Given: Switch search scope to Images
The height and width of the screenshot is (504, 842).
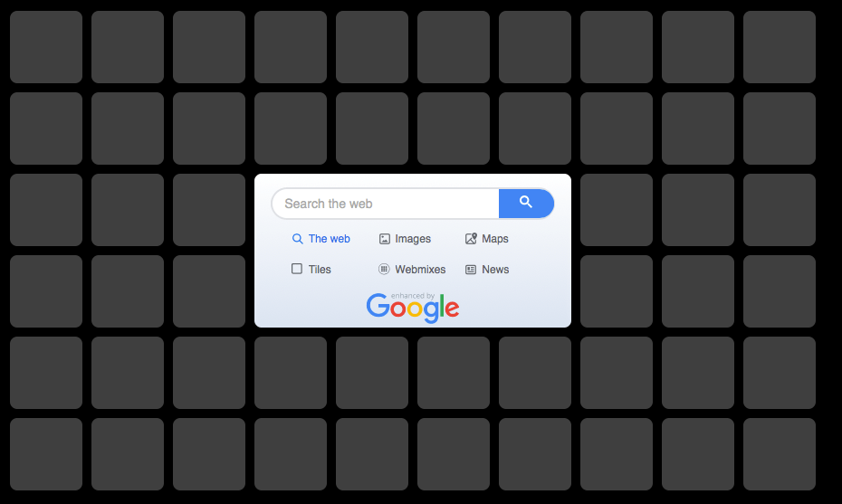Looking at the screenshot, I should (413, 239).
